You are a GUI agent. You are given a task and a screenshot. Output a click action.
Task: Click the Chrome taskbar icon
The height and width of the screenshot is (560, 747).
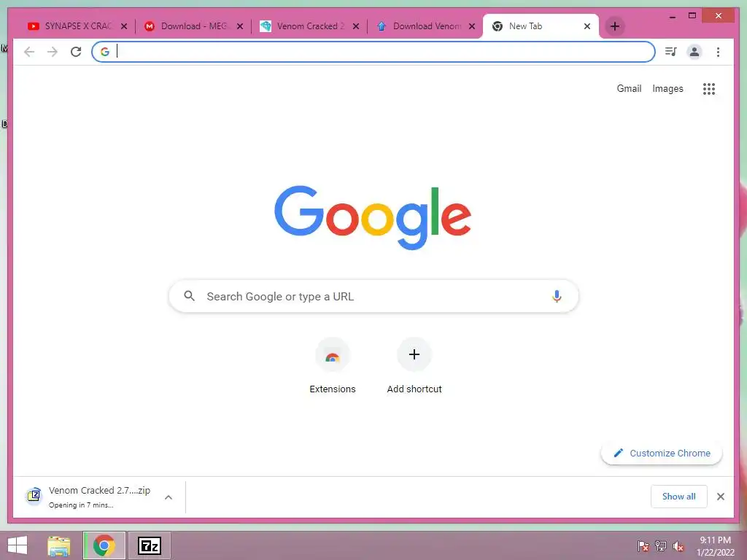coord(104,545)
